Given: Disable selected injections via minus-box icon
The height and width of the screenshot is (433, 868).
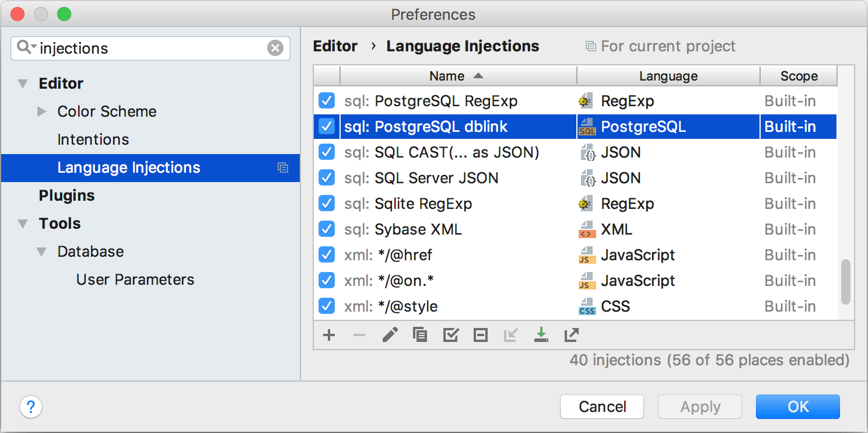Looking at the screenshot, I should [x=480, y=335].
